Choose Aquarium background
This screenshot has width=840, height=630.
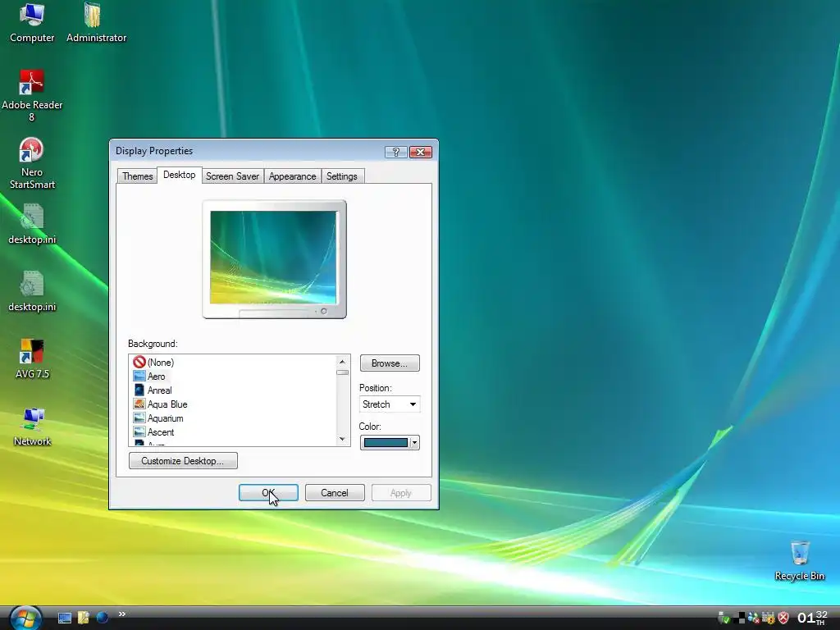tap(166, 418)
